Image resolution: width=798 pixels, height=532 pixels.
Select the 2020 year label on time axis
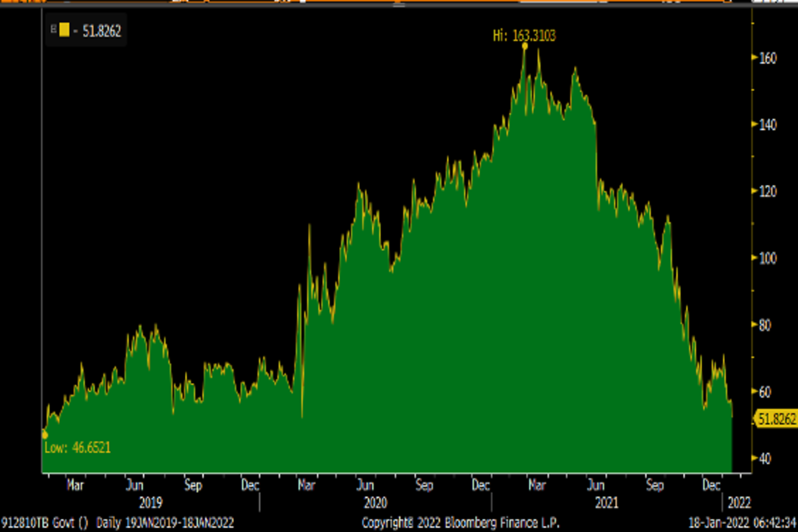pos(376,502)
